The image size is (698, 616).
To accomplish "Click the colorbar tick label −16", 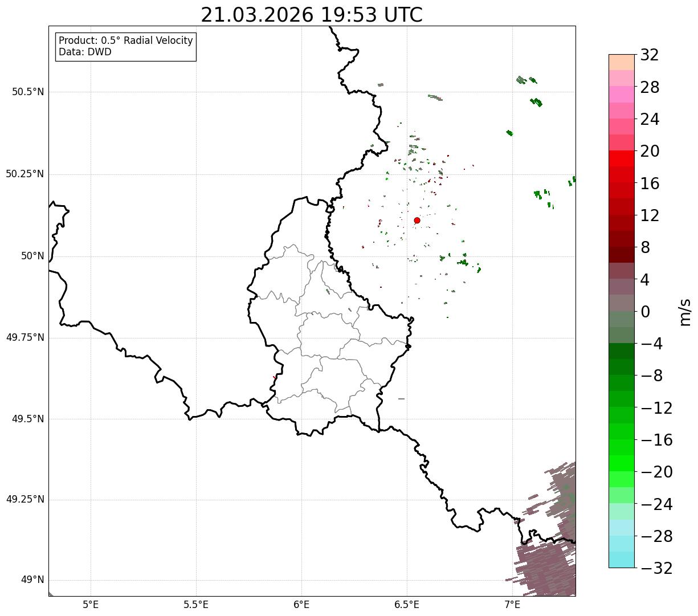I will pyautogui.click(x=656, y=440).
